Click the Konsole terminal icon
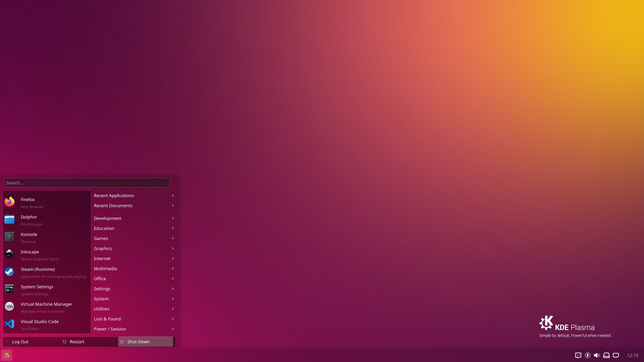The image size is (644, 362). [x=9, y=237]
